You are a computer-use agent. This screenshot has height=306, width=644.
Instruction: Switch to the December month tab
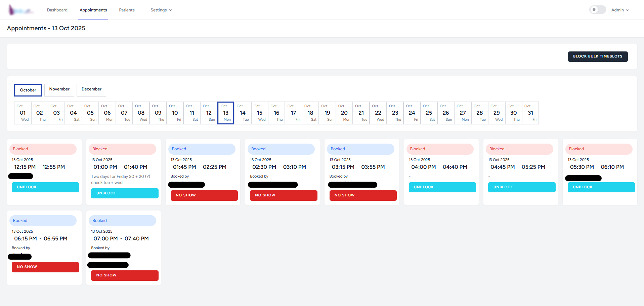point(91,89)
